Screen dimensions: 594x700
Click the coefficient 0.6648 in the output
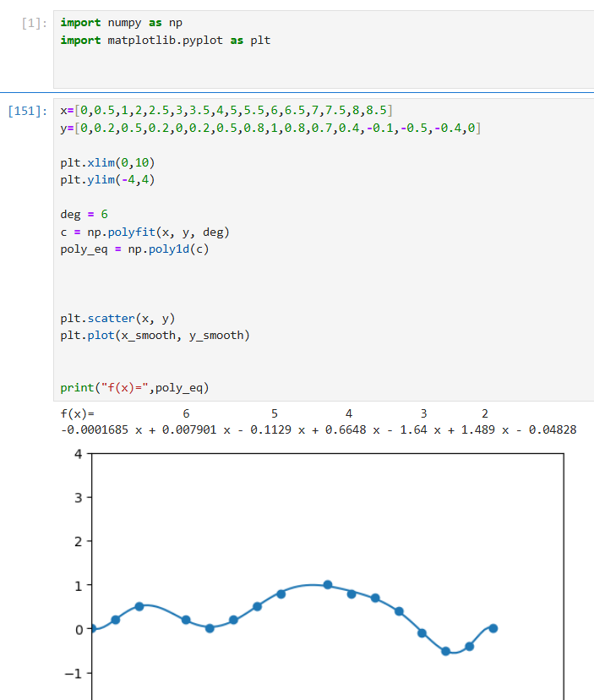(346, 430)
